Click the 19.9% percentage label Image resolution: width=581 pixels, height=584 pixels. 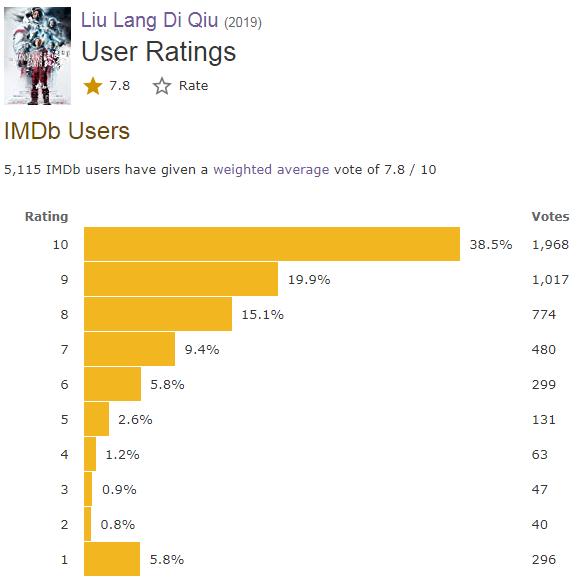[x=309, y=280]
